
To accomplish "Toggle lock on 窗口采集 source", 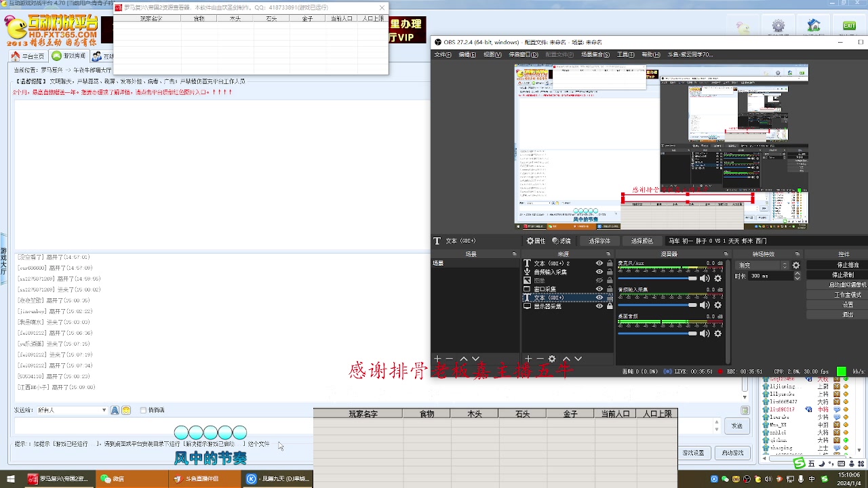I will pos(610,289).
